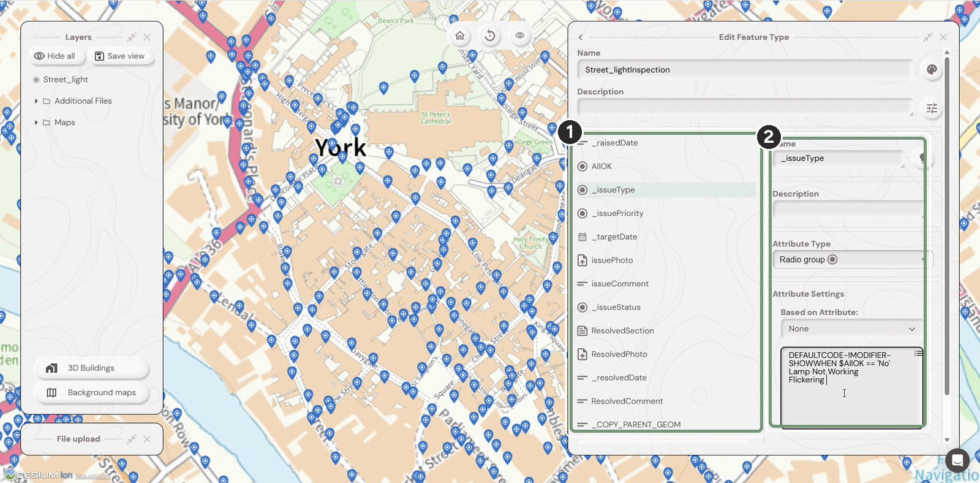The image size is (980, 483).
Task: Close the File upload panel
Action: [x=147, y=439]
